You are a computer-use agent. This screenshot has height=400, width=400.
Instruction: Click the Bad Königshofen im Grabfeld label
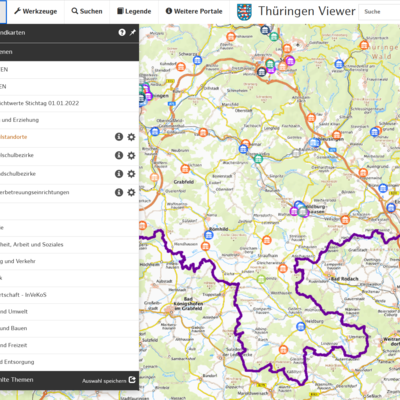pos(188,304)
